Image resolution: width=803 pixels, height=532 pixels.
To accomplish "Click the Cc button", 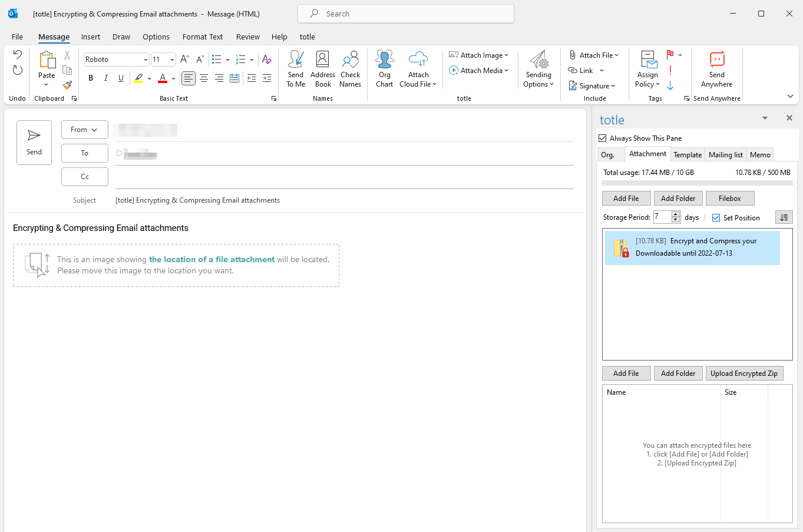I will coord(85,177).
